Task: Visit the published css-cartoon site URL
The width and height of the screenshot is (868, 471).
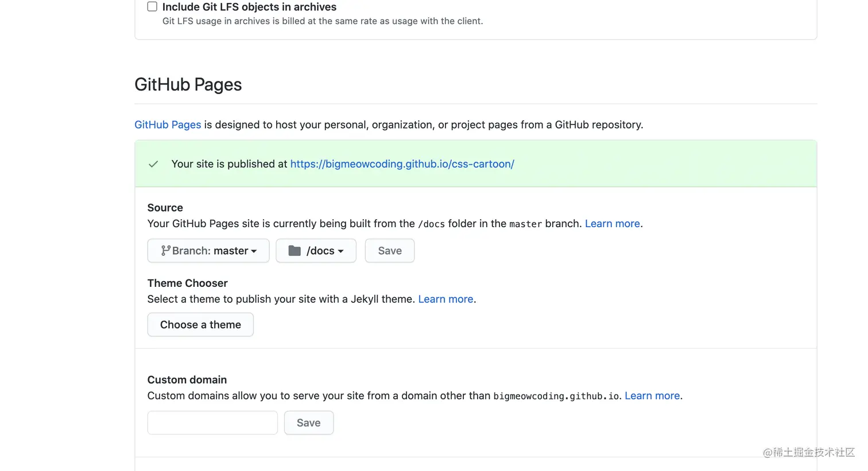Action: pos(402,164)
